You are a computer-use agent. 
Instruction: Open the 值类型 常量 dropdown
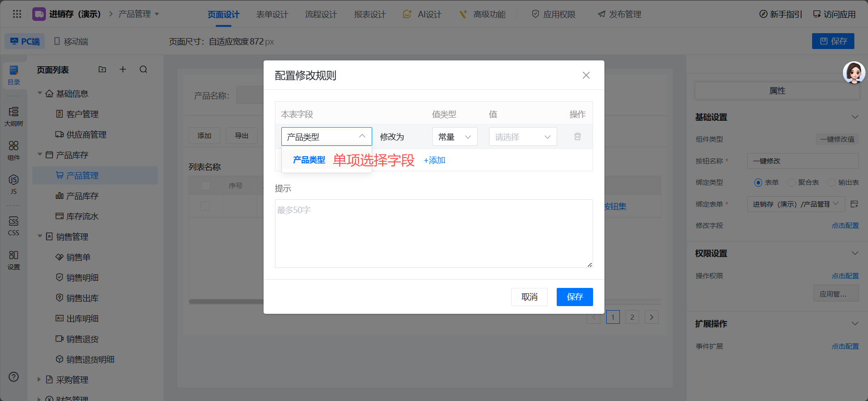454,137
